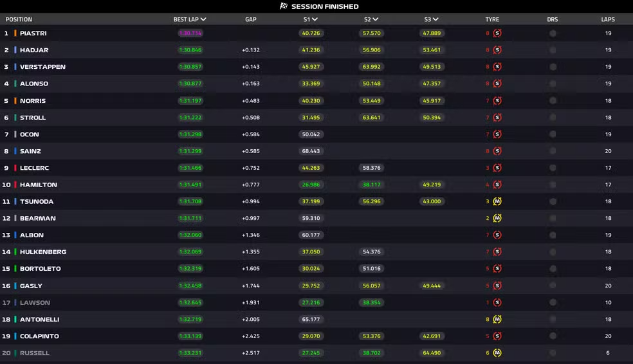
Task: Toggle the DRS indicator for Verstappen
Action: coord(553,67)
